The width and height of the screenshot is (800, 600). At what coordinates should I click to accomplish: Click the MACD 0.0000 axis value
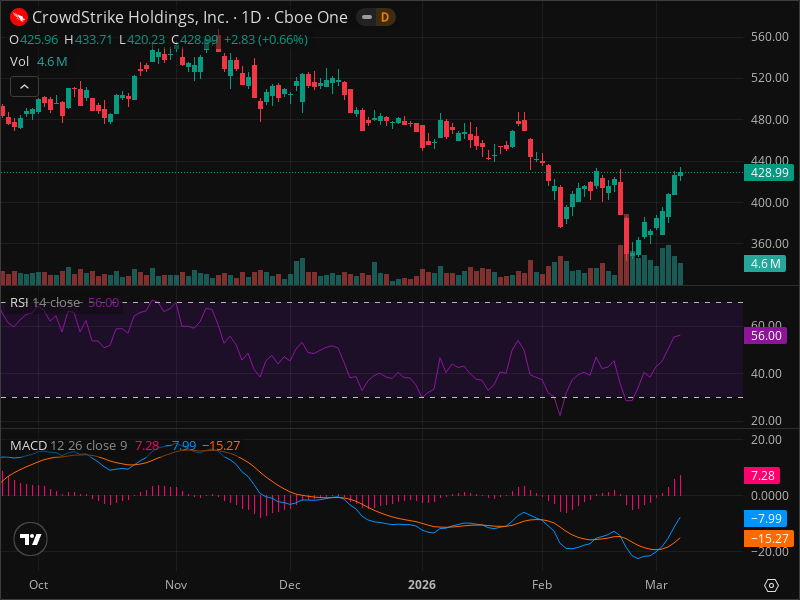pos(769,495)
